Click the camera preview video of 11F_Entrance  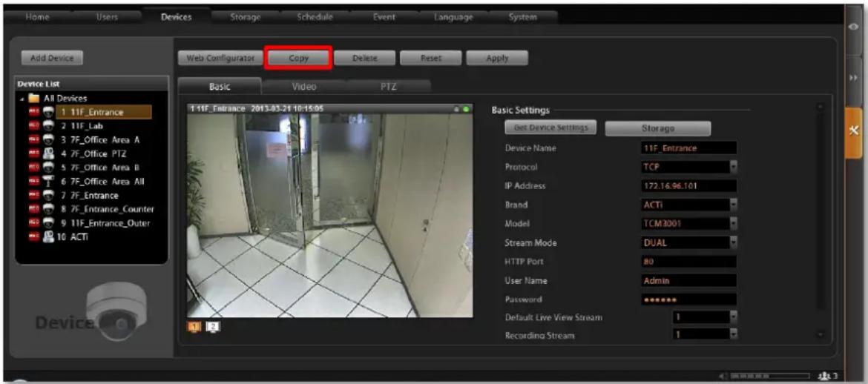click(330, 215)
